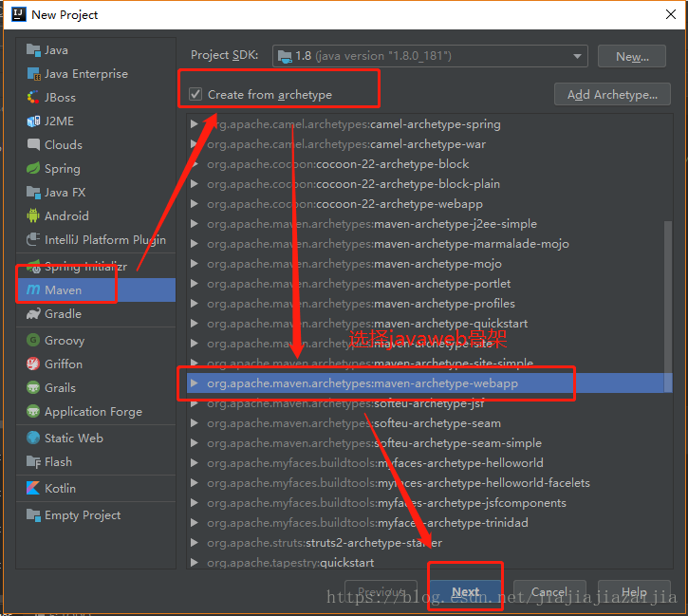Click the Help button

tap(634, 592)
